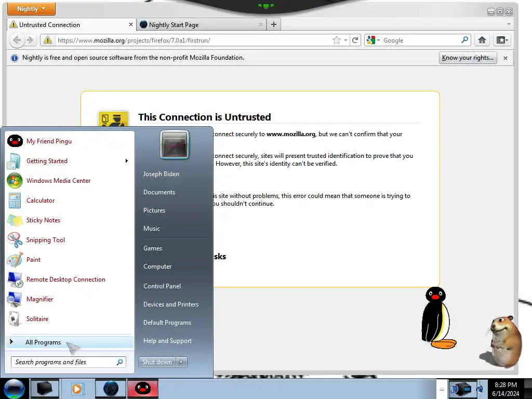Click the Start menu search magnifier icon
Screen dimensions: 532x399
(x=120, y=362)
